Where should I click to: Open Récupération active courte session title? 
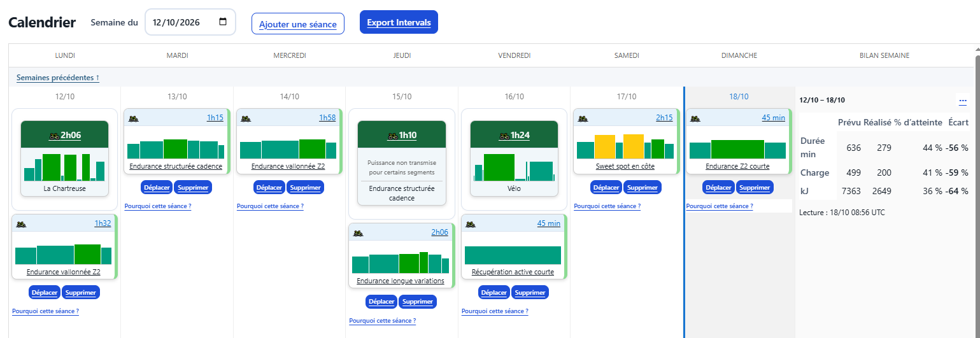click(513, 272)
